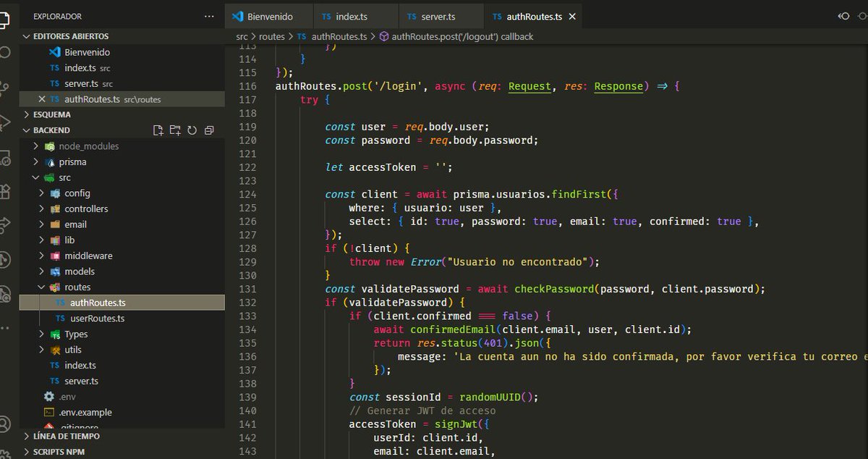Refresh the BACKEND explorer view
Viewport: 868px width, 459px height.
(x=192, y=130)
